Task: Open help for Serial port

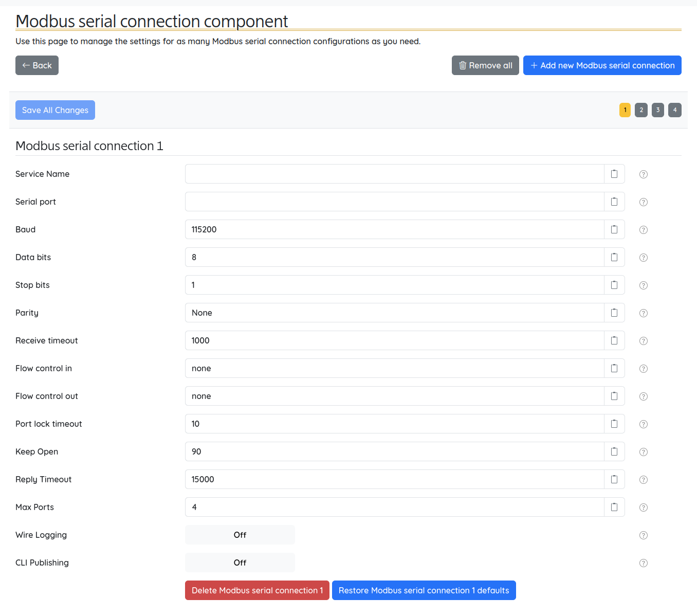Action: click(x=644, y=202)
